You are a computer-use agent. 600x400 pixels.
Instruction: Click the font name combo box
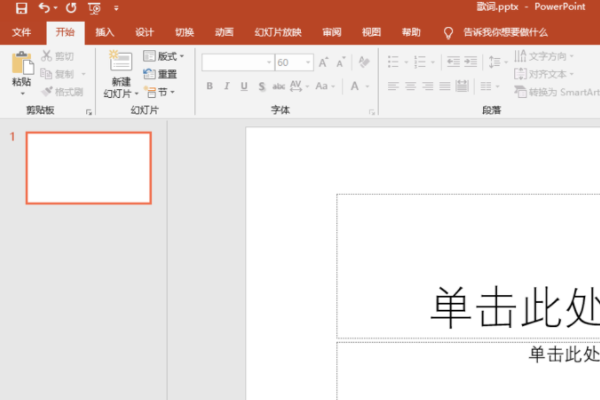[238, 62]
